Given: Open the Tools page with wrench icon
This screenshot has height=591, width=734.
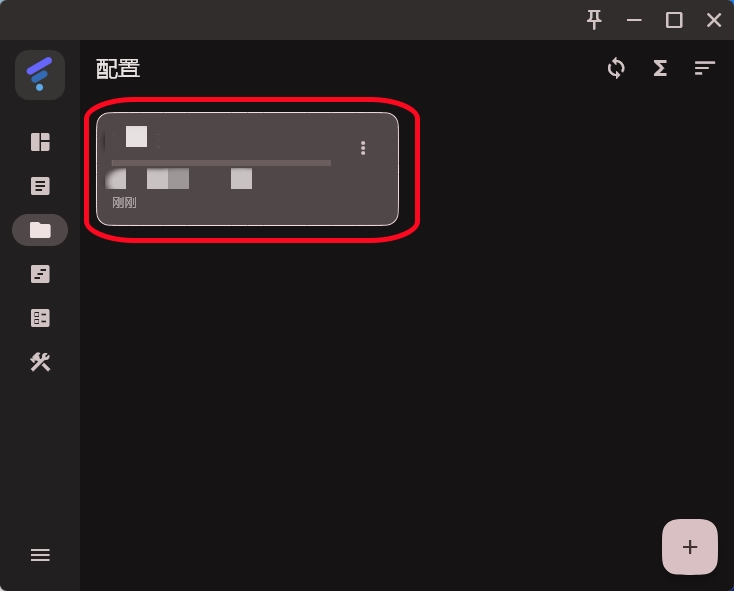Looking at the screenshot, I should [x=40, y=362].
